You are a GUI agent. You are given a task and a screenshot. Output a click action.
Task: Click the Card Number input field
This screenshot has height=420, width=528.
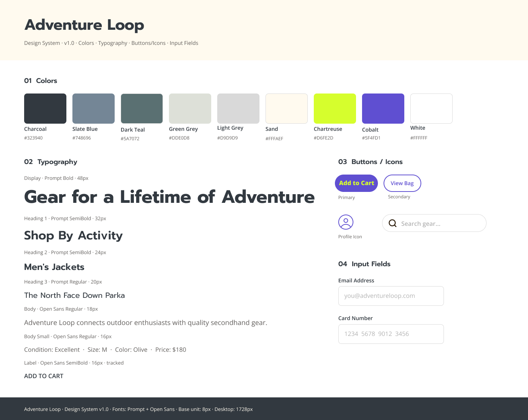[x=391, y=334]
